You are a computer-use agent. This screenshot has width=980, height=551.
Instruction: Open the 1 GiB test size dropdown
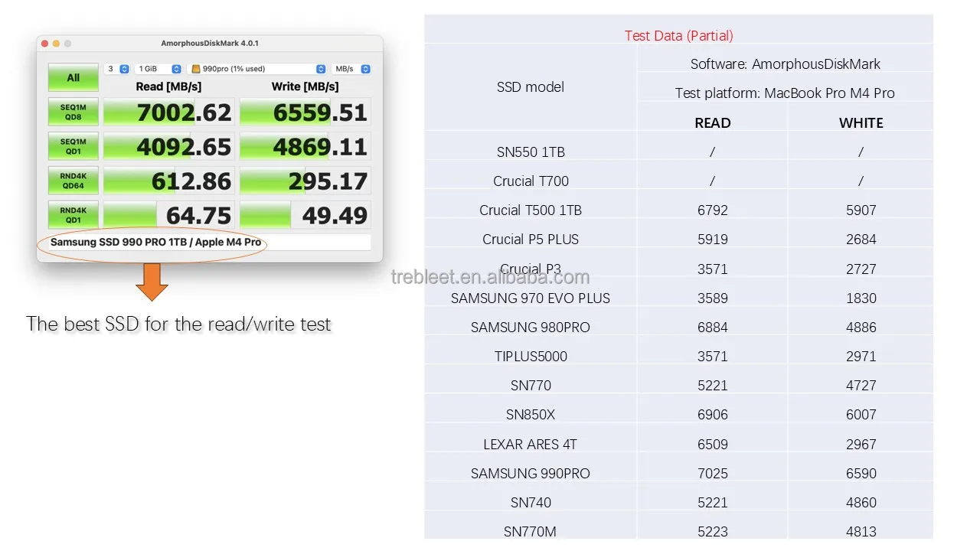tap(158, 69)
